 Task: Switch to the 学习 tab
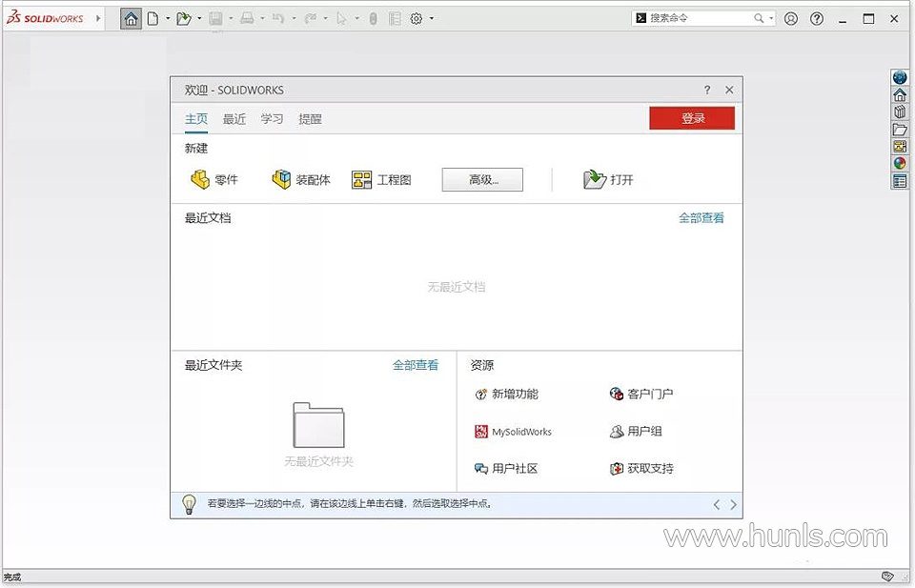point(272,119)
